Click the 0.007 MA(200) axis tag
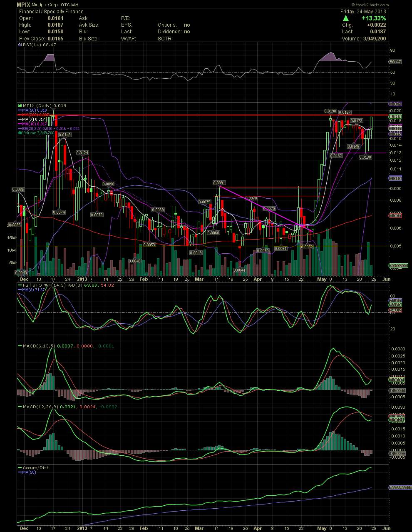 point(395,215)
